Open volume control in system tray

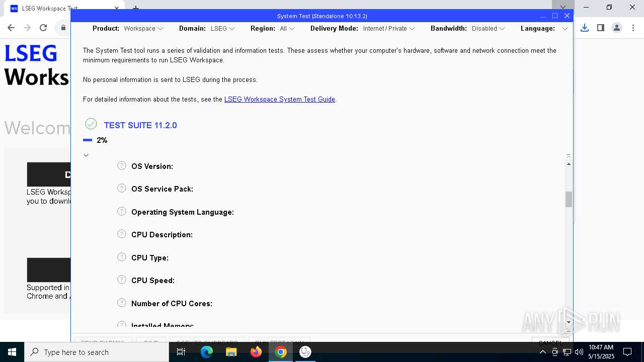tap(579, 352)
